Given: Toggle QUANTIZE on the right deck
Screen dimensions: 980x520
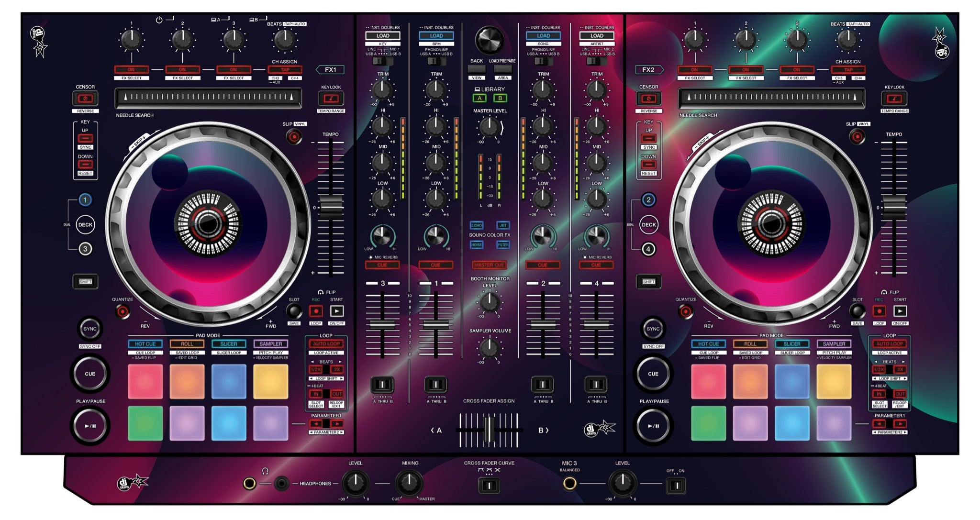Looking at the screenshot, I should click(686, 312).
